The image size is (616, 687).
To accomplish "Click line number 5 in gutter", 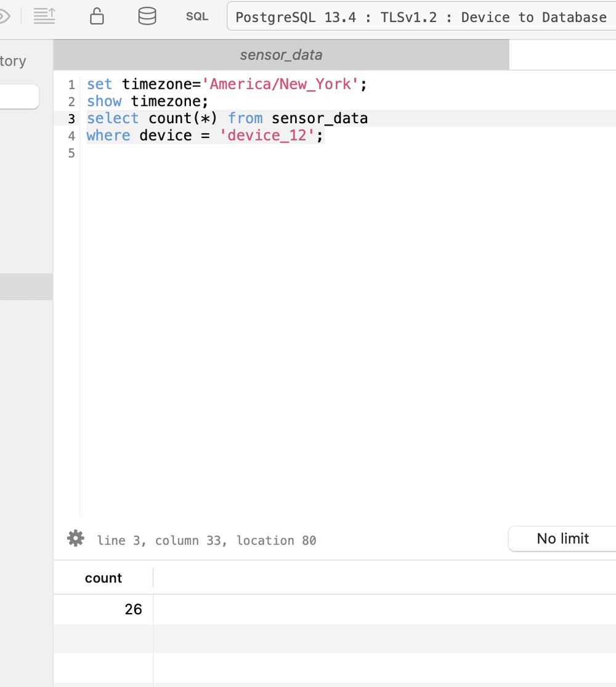I will (71, 153).
